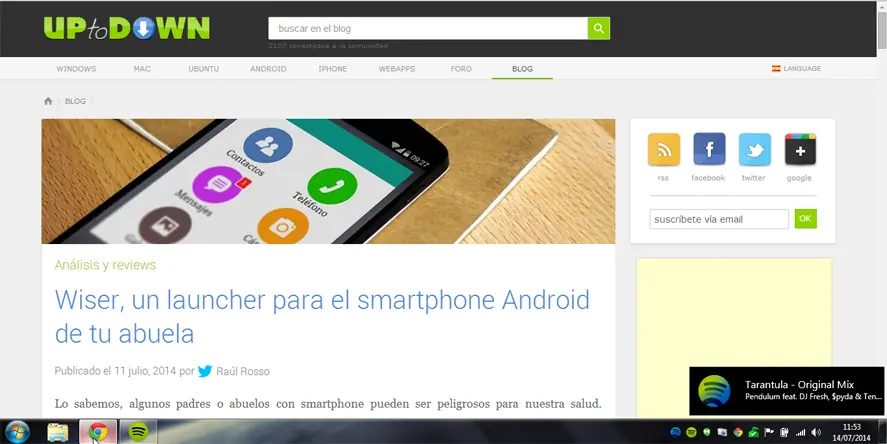Open the FORO section
The height and width of the screenshot is (444, 887).
tap(461, 68)
